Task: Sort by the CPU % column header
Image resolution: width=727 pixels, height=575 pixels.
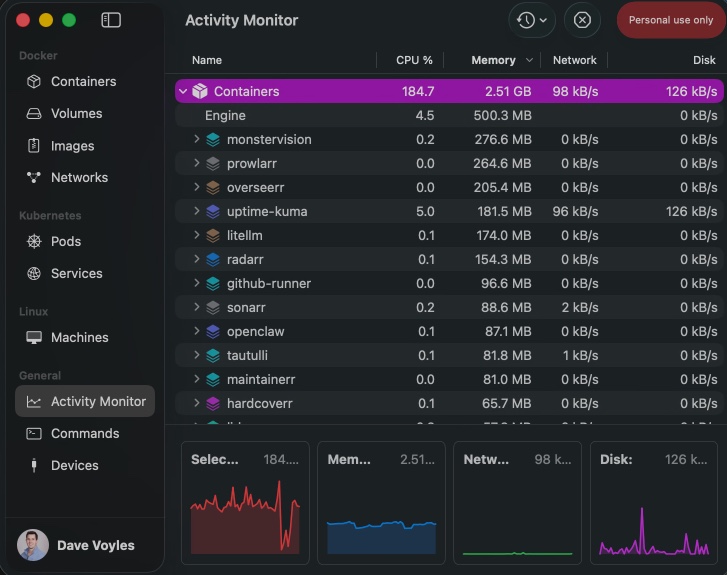Action: click(x=414, y=60)
